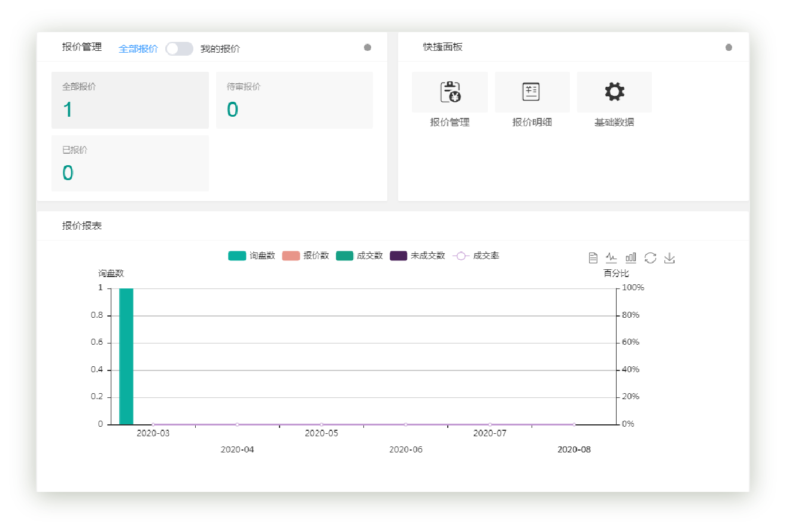Toggle the 全部报价 / 我的报价 switch

[179, 49]
